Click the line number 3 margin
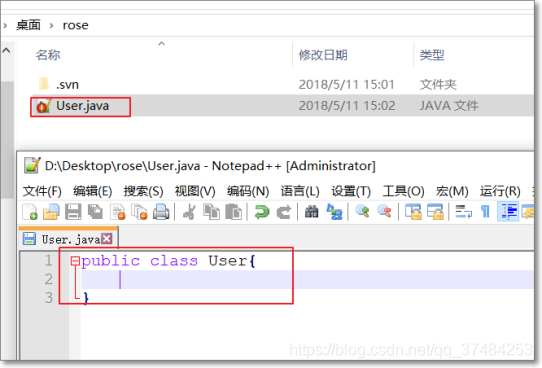This screenshot has height=368, width=542. 49,298
